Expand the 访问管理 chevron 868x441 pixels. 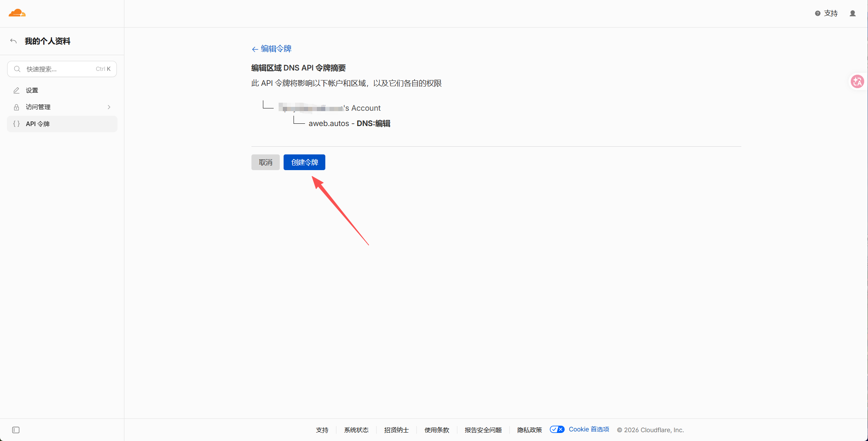pyautogui.click(x=109, y=107)
